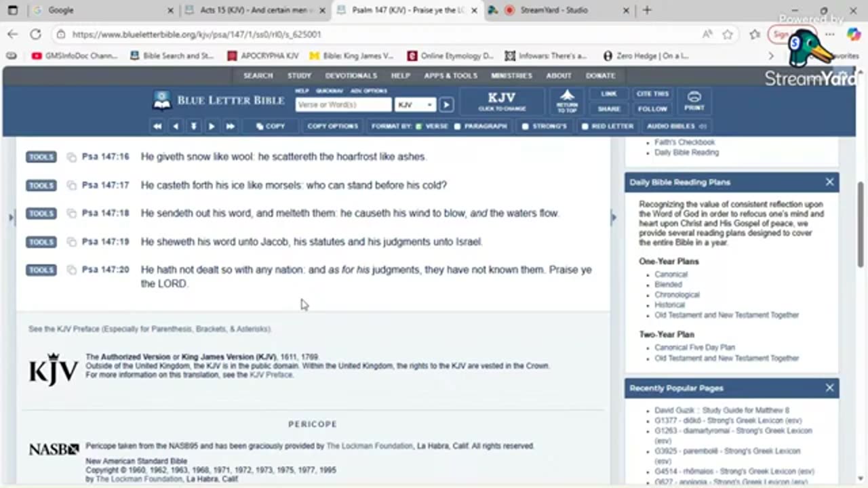Viewport: 868px width, 488px height.
Task: Add page to favorites star icon
Action: (728, 34)
